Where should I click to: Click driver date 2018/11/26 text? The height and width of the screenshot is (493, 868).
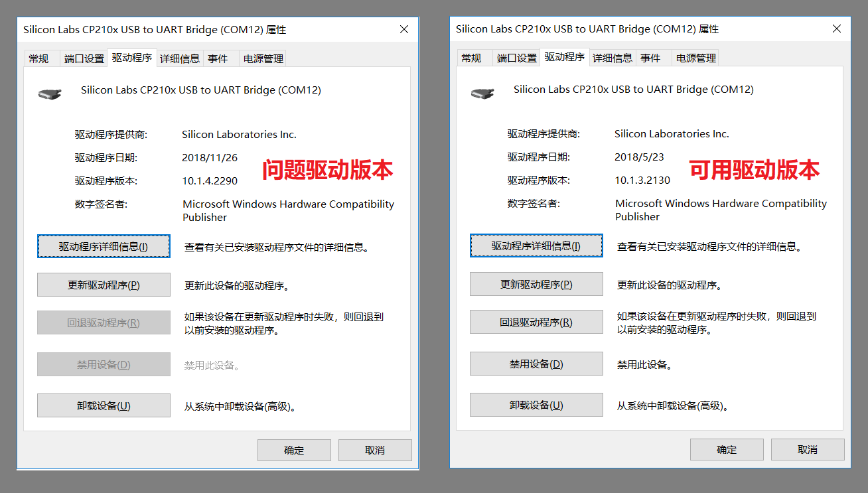tap(210, 158)
